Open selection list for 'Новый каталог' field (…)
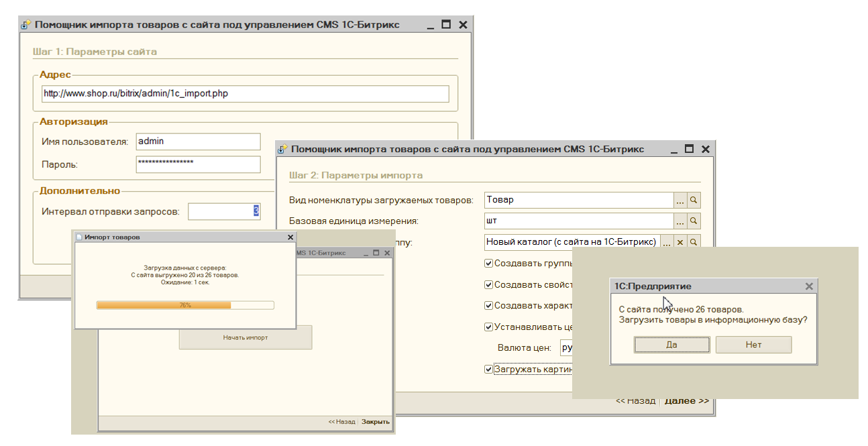 667,242
